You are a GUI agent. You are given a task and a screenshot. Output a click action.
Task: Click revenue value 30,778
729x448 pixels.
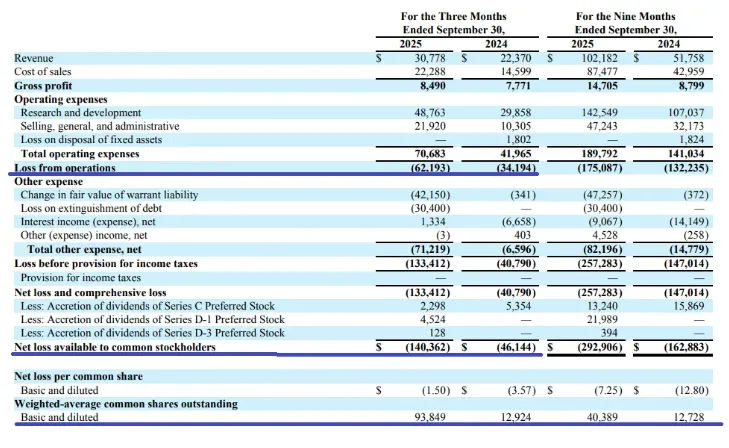(x=430, y=58)
